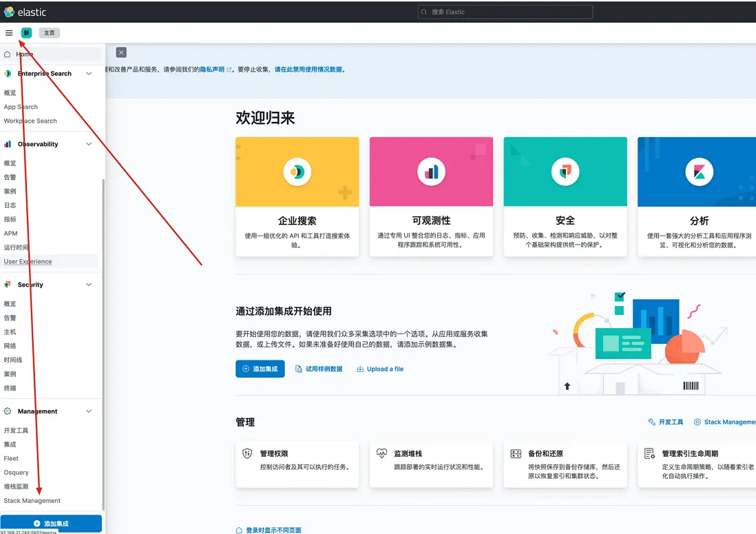Open Stack Management in the sidebar
The width and height of the screenshot is (756, 534).
[x=32, y=501]
